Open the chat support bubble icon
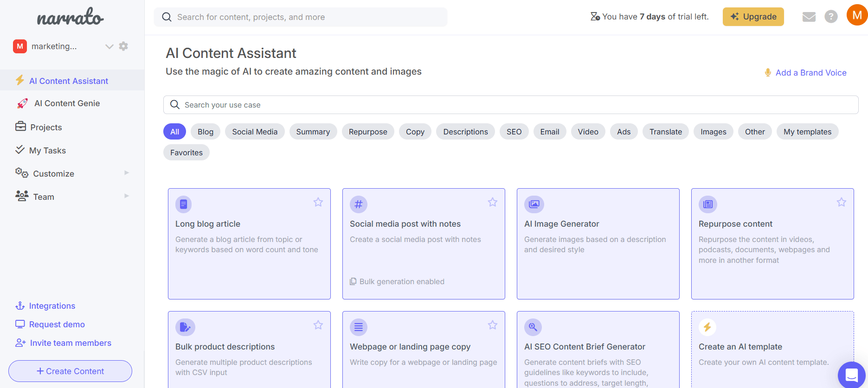The height and width of the screenshot is (388, 868). pos(852,375)
